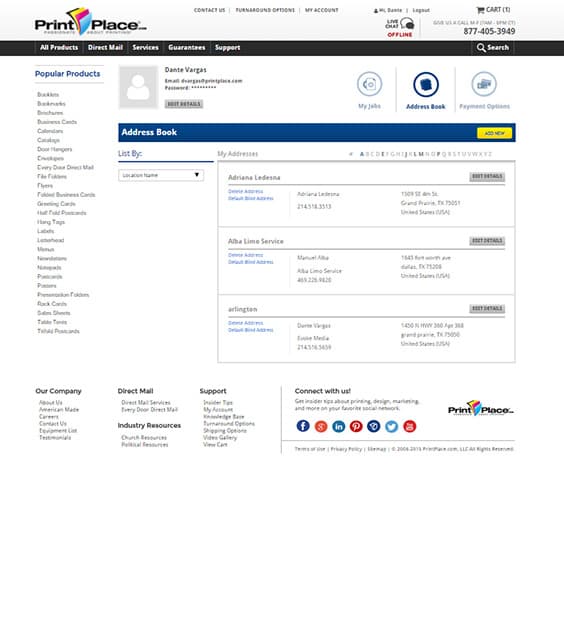
Task: Open Greeting Cards in Popular Products
Action: [x=56, y=204]
